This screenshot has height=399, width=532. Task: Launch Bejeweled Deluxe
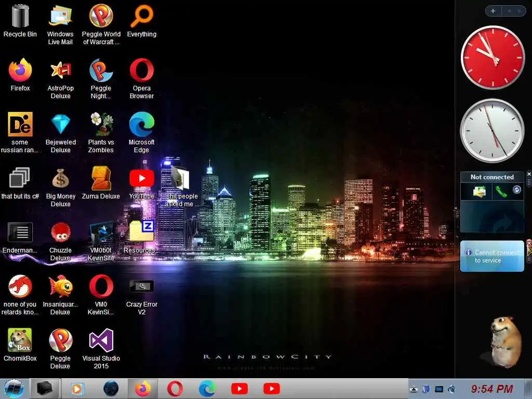tap(60, 132)
